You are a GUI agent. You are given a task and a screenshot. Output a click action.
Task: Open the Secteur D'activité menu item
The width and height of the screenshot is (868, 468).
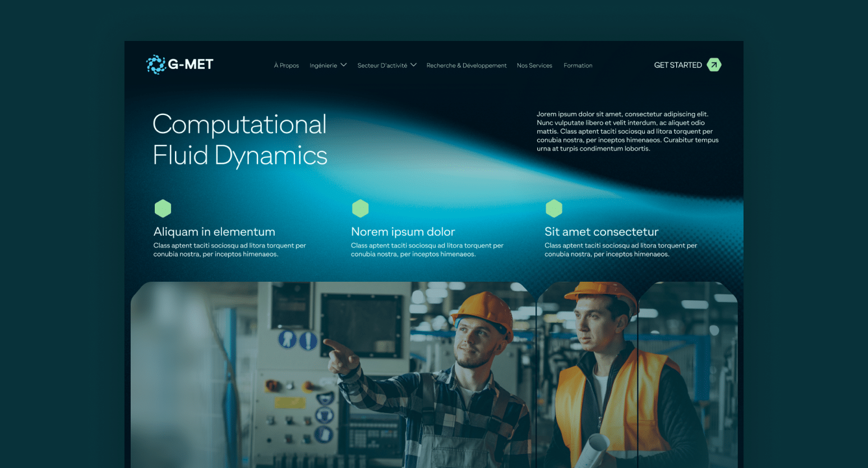(x=382, y=66)
